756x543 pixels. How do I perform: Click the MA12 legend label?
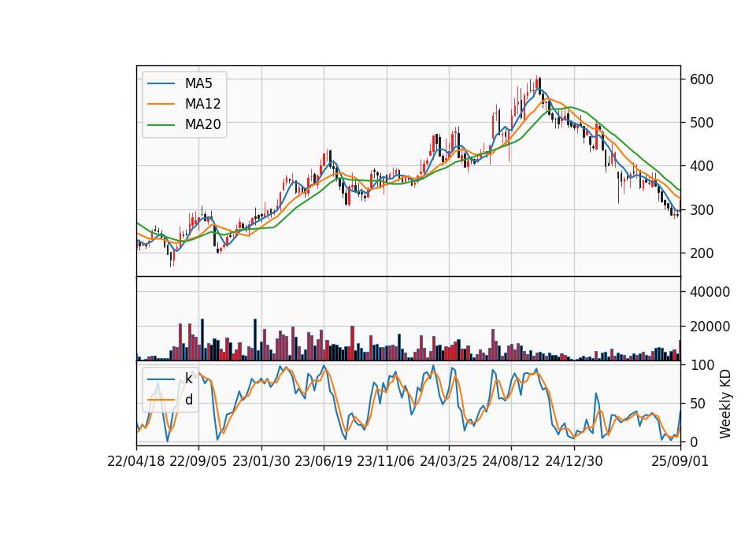click(202, 104)
